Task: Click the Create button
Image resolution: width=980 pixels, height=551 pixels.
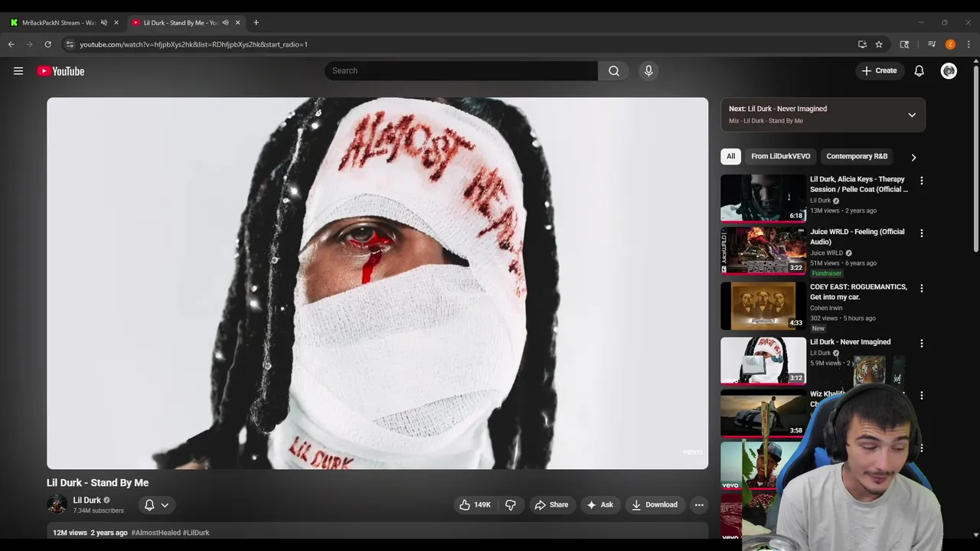Action: [x=878, y=70]
